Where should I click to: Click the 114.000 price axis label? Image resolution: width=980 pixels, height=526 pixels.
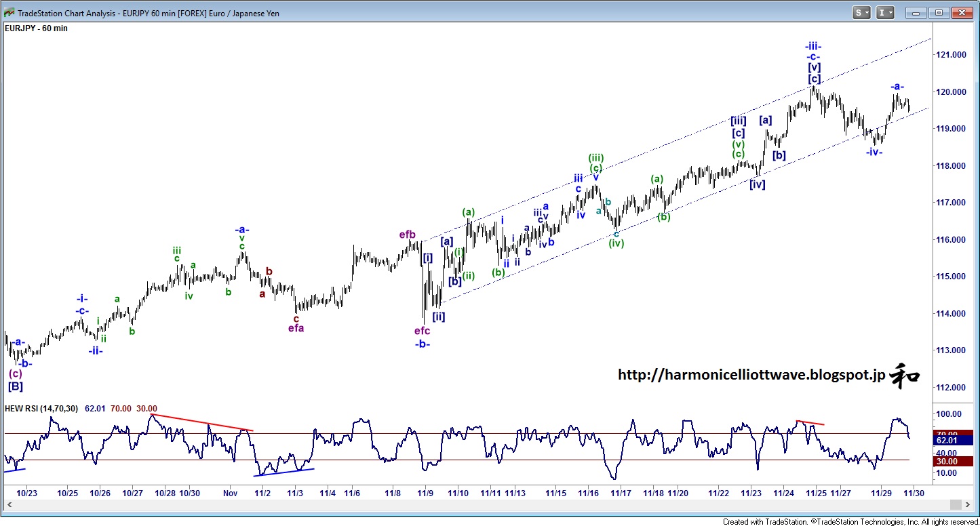click(951, 314)
